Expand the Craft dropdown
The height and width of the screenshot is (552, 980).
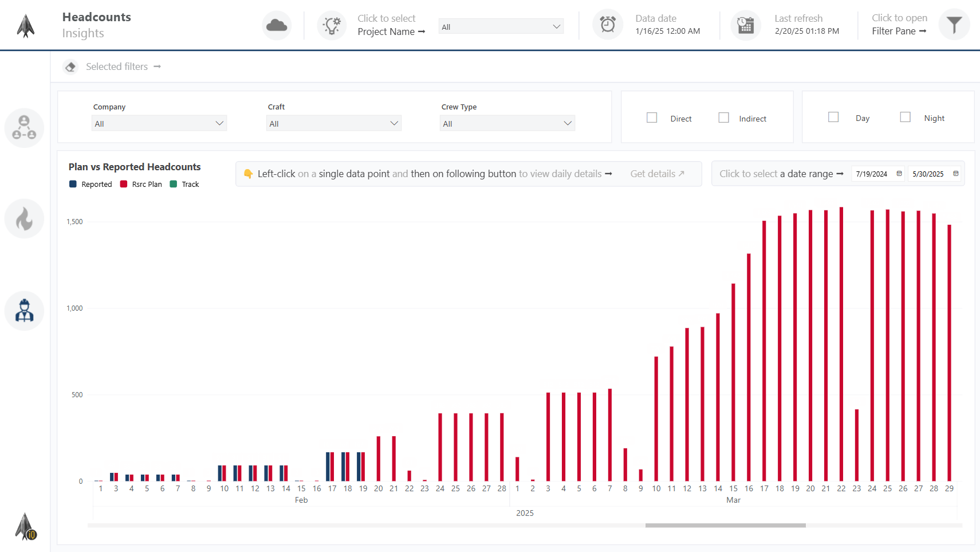click(334, 123)
